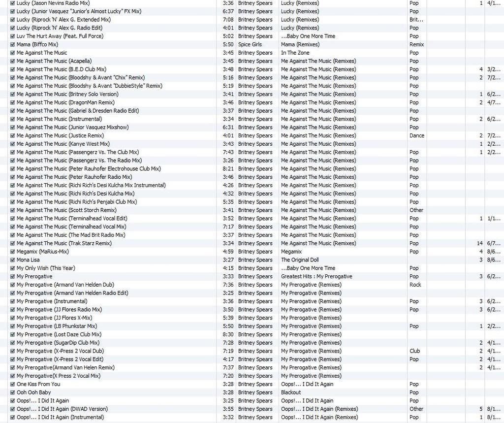Click the Dance genre cell
504x423 pixels.
pyautogui.click(x=416, y=135)
